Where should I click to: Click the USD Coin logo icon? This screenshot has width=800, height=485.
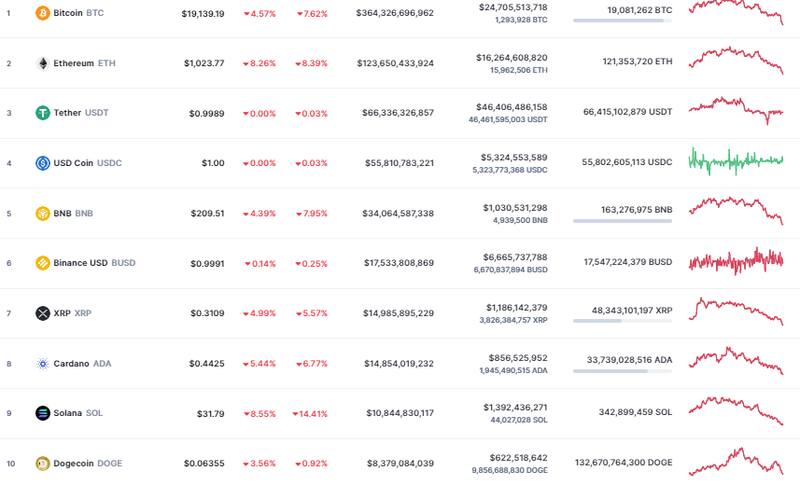pyautogui.click(x=42, y=163)
